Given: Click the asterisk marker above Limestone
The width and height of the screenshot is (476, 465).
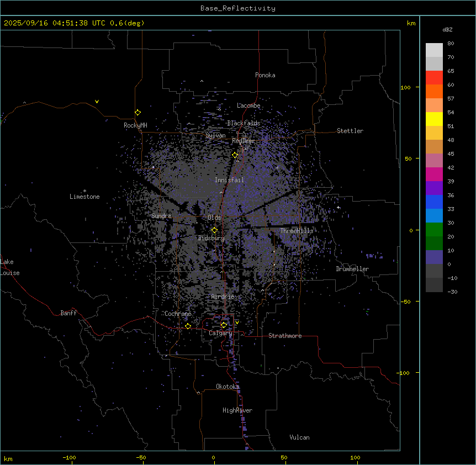Looking at the screenshot, I should coord(84,191).
